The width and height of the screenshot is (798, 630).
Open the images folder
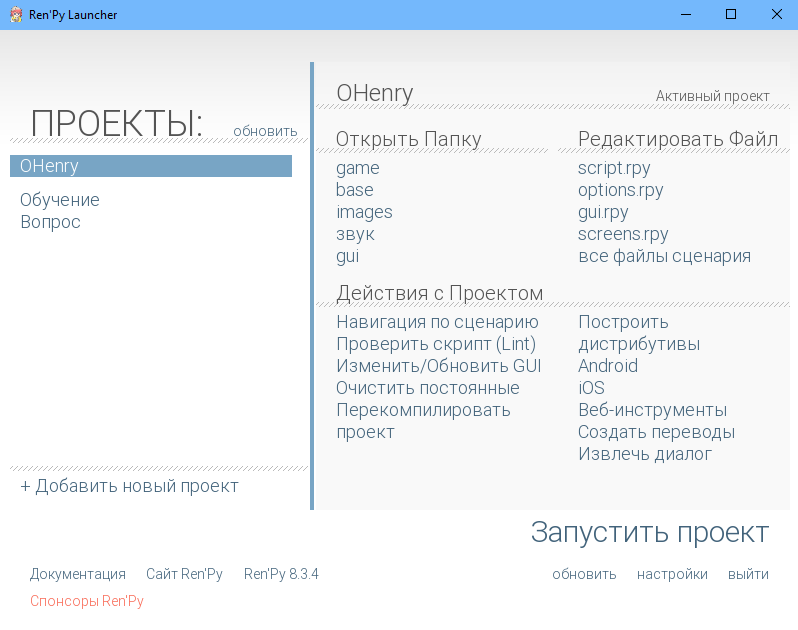tap(364, 212)
